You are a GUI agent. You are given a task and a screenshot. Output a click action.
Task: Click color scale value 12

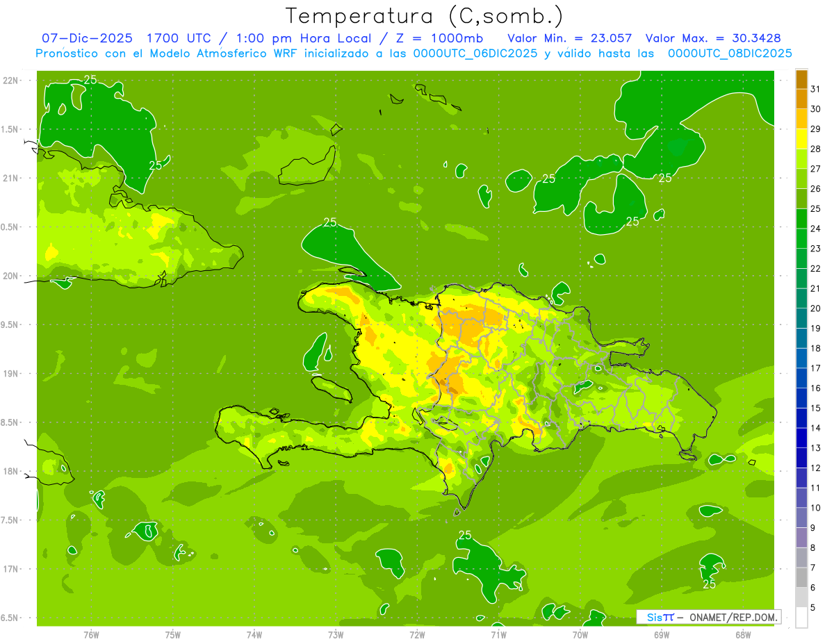pos(815,468)
